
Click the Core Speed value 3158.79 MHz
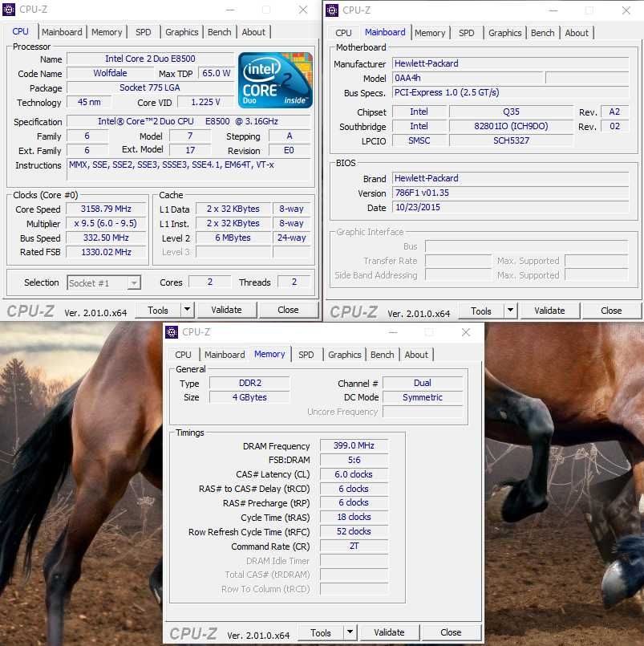point(106,209)
